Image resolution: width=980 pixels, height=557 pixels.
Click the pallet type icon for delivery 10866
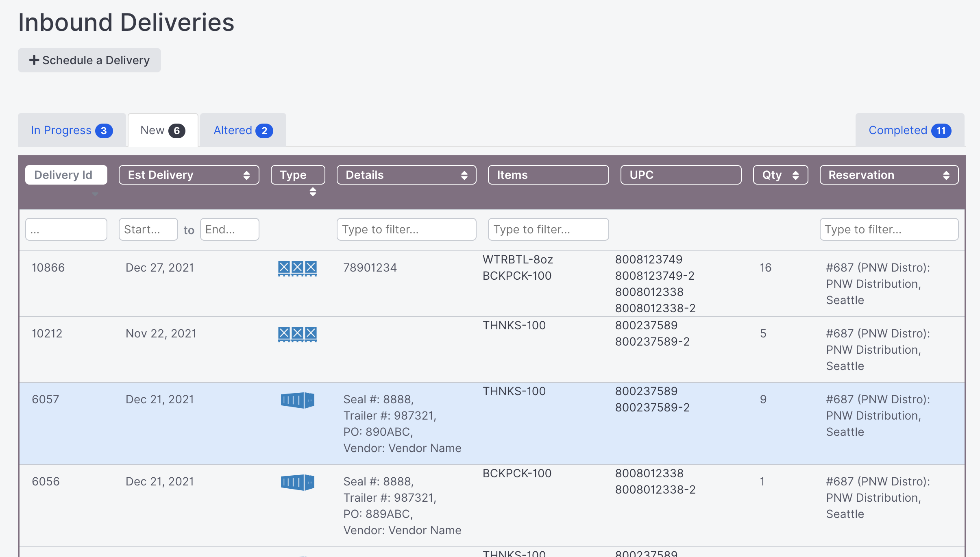click(x=297, y=268)
